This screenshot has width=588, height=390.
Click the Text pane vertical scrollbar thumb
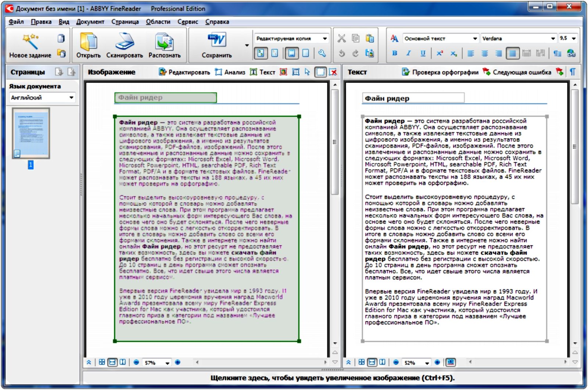coord(575,147)
